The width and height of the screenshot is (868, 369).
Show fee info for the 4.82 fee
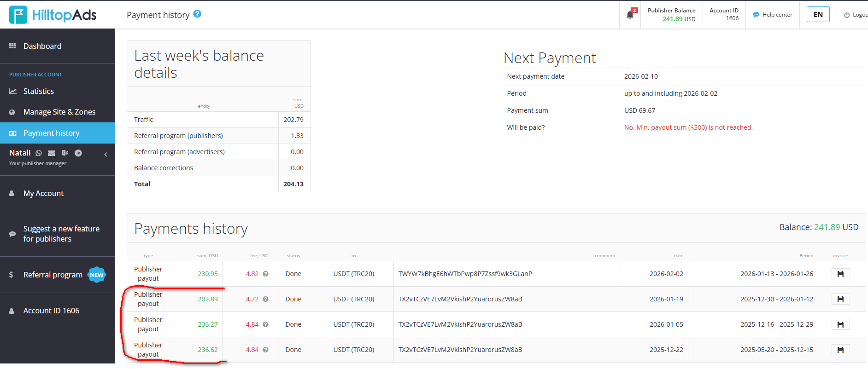point(265,274)
